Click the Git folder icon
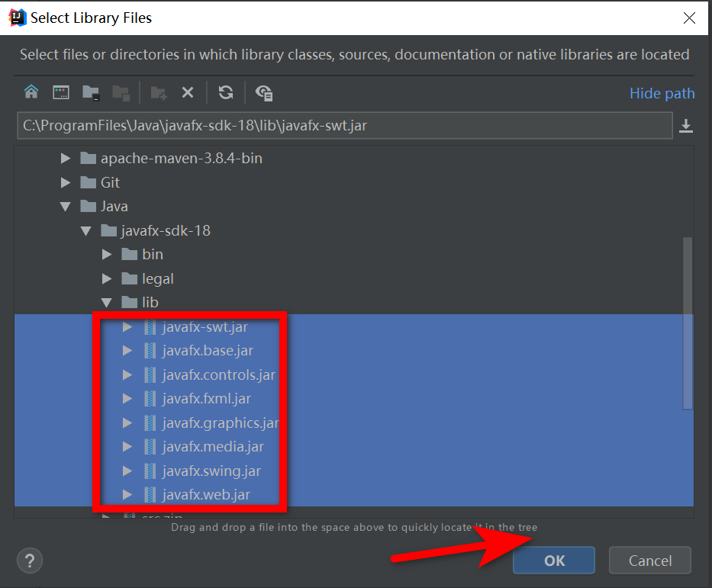Screen dimensions: 712x588 point(88,182)
